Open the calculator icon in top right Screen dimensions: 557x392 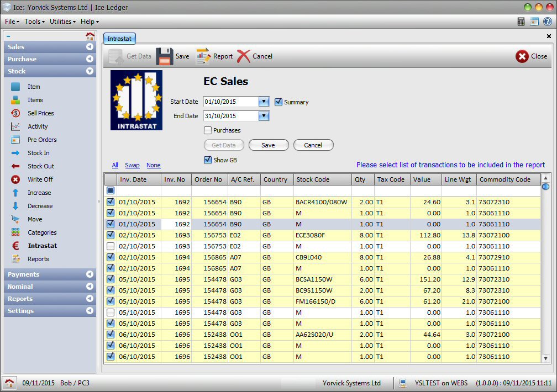click(x=521, y=22)
